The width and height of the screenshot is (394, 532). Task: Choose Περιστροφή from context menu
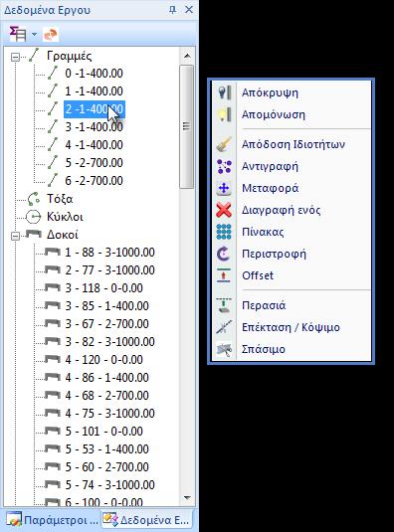pyautogui.click(x=292, y=254)
